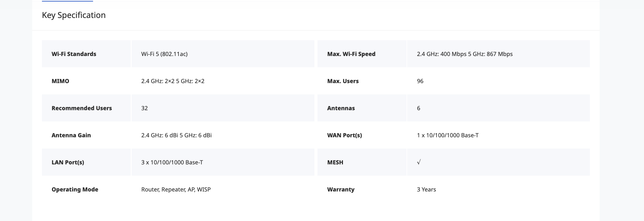The width and height of the screenshot is (644, 221).
Task: Select the Antennas label cell
Action: (x=341, y=108)
